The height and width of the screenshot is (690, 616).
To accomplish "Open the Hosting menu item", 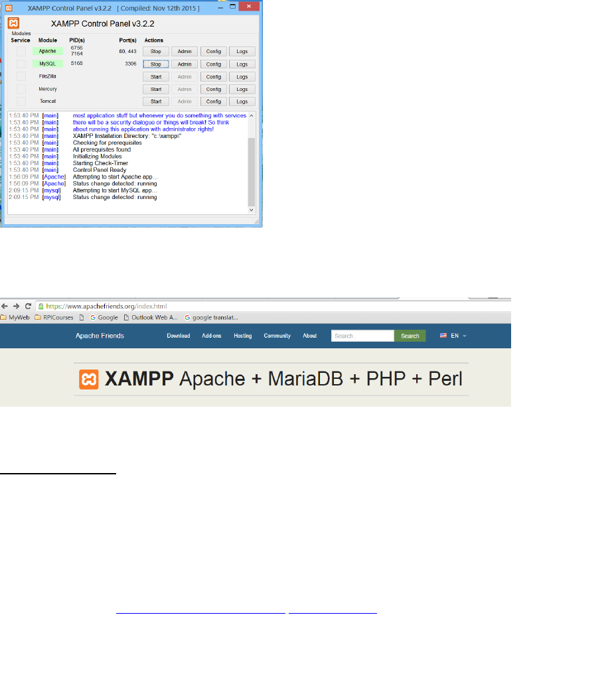I will click(242, 336).
